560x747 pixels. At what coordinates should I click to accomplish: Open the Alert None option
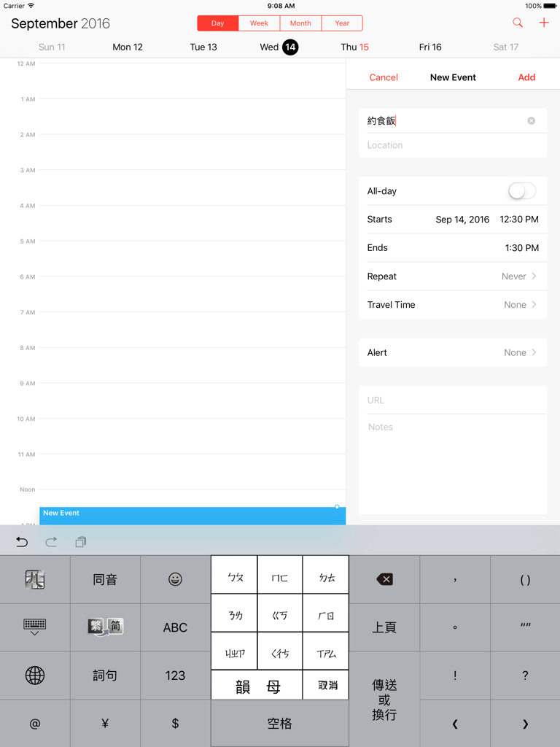pyautogui.click(x=453, y=352)
